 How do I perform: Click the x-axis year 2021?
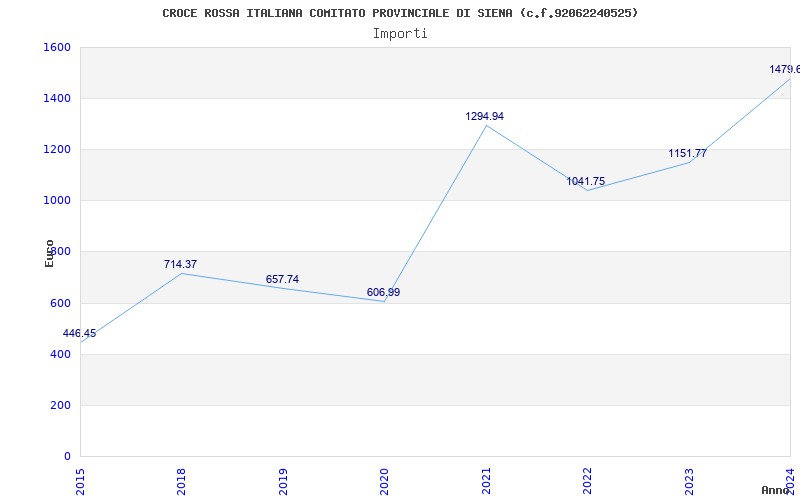point(486,481)
